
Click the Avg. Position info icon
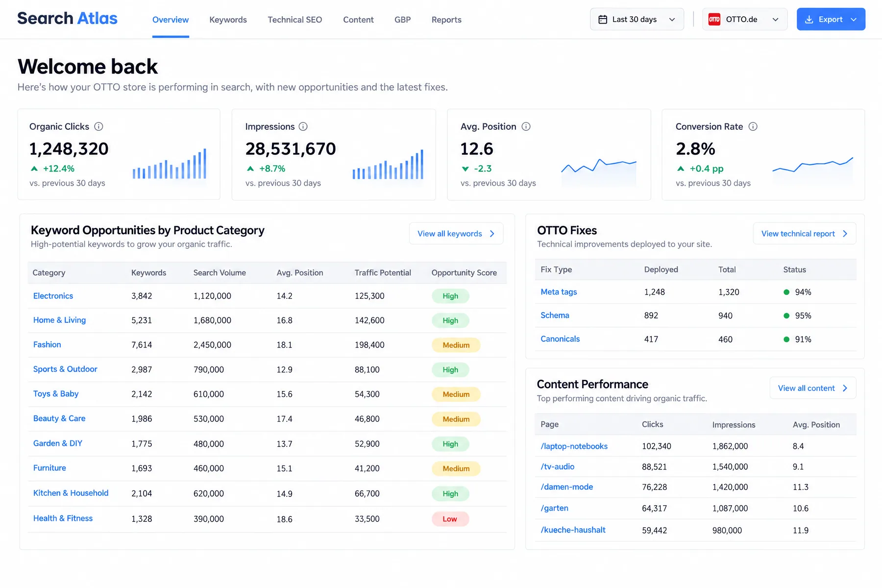coord(526,126)
